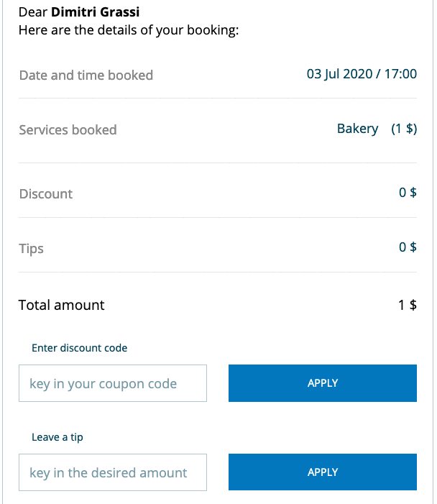
Task: Click the 'Leave a tip' label
Action: (x=57, y=437)
